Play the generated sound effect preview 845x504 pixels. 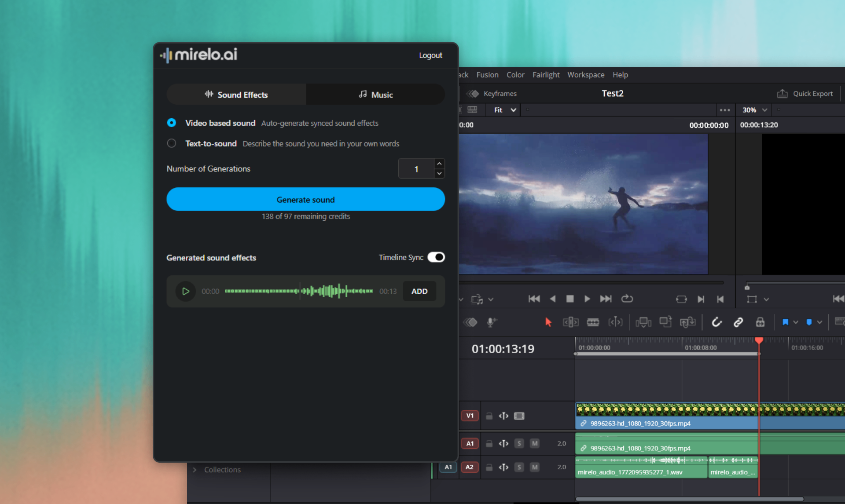[185, 291]
